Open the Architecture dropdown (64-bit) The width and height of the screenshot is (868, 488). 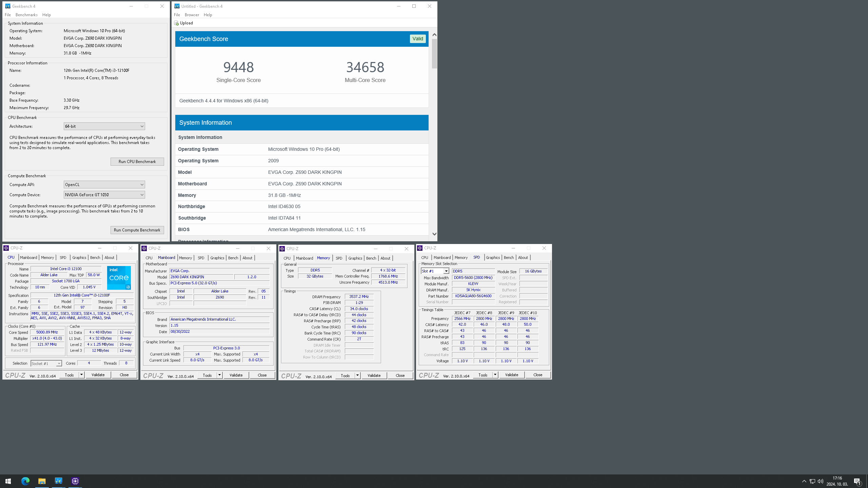click(104, 126)
